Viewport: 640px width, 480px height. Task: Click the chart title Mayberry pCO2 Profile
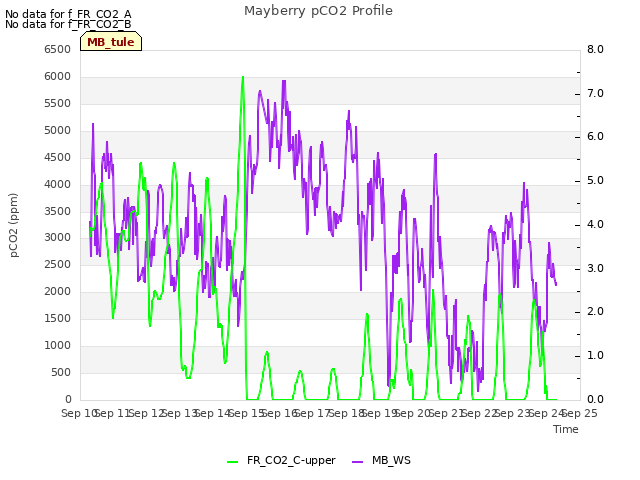318,11
